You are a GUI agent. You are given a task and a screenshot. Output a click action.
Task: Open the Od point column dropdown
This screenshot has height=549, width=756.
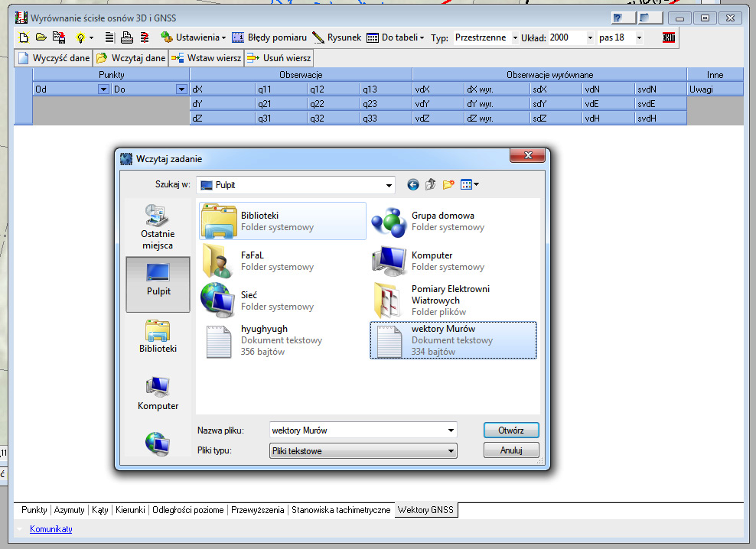(103, 89)
